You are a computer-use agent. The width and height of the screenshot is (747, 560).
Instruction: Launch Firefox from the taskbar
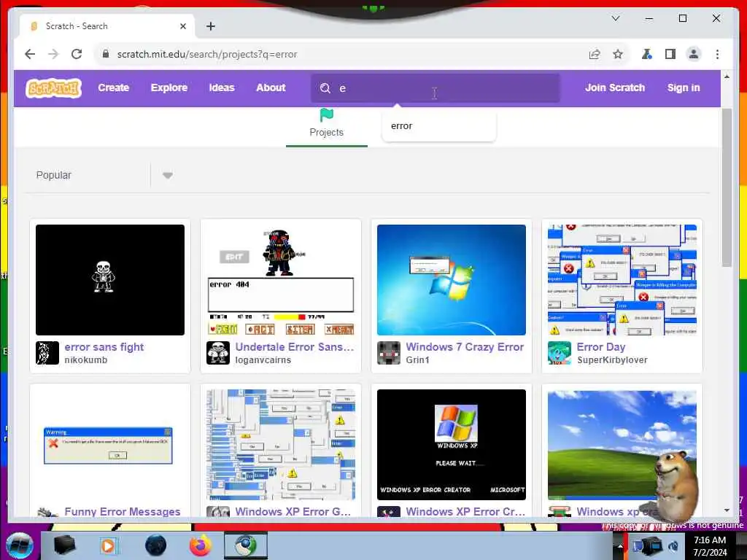tap(201, 545)
